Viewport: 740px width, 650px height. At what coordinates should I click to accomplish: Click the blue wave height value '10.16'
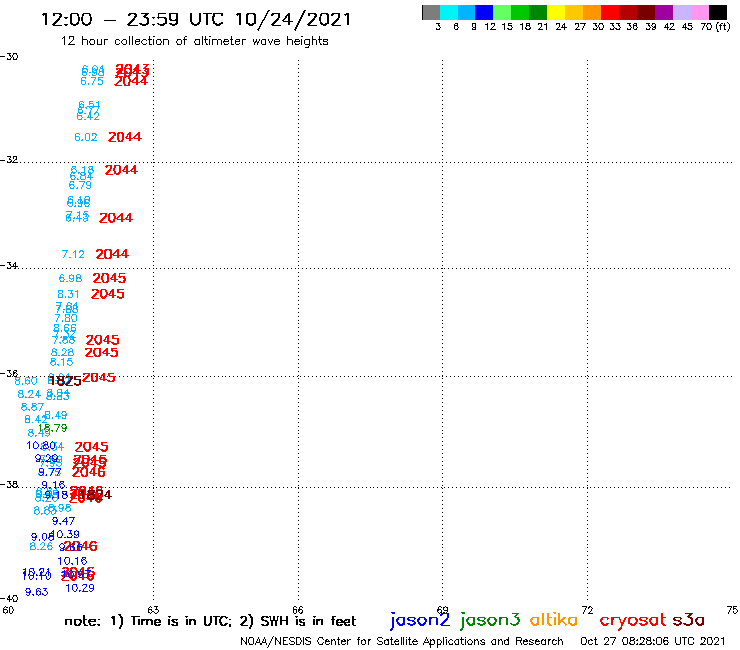pyautogui.click(x=72, y=561)
